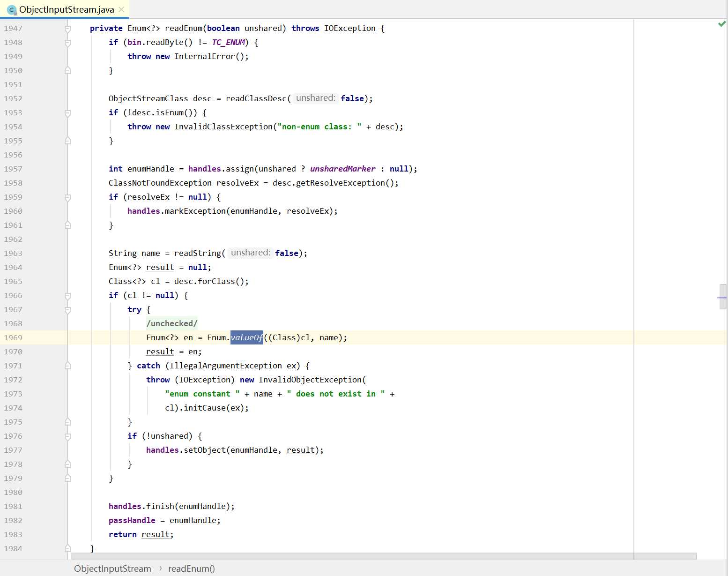Screen dimensions: 728x576
Task: Click the unshared: parameter hint in readString
Action: pyautogui.click(x=251, y=253)
